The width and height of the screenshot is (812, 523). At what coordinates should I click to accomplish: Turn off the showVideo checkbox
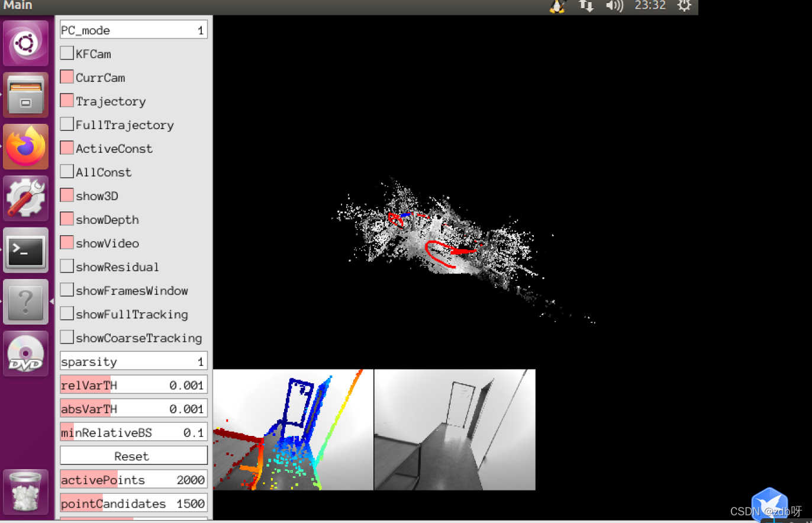pyautogui.click(x=67, y=243)
